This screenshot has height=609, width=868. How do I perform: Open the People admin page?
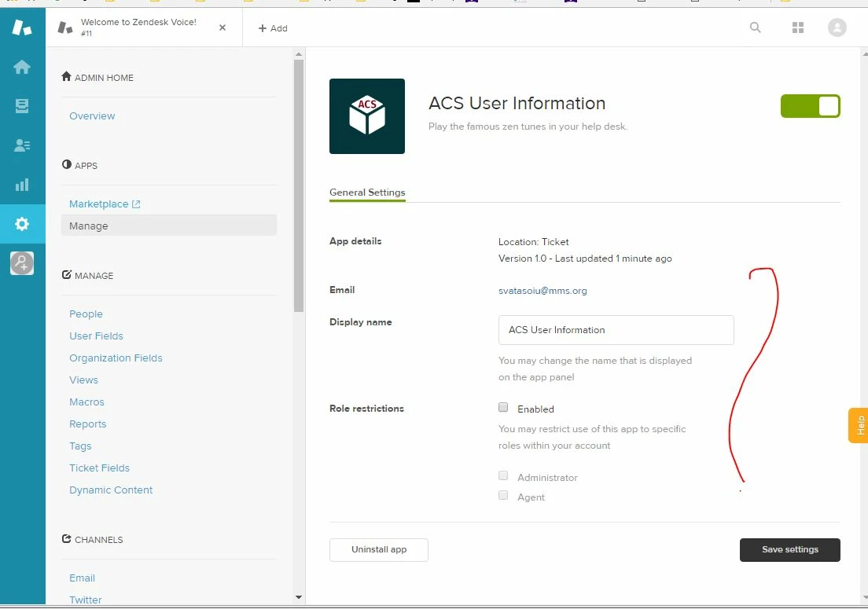click(x=86, y=314)
